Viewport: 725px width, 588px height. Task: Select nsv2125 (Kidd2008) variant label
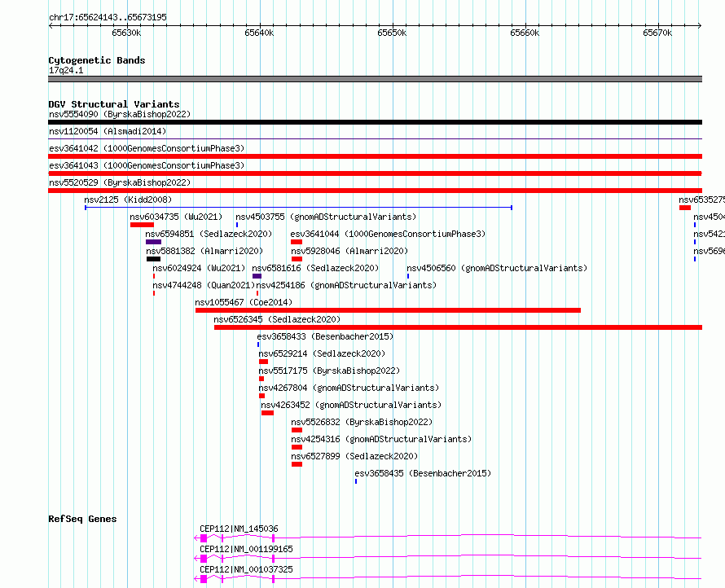(x=128, y=200)
